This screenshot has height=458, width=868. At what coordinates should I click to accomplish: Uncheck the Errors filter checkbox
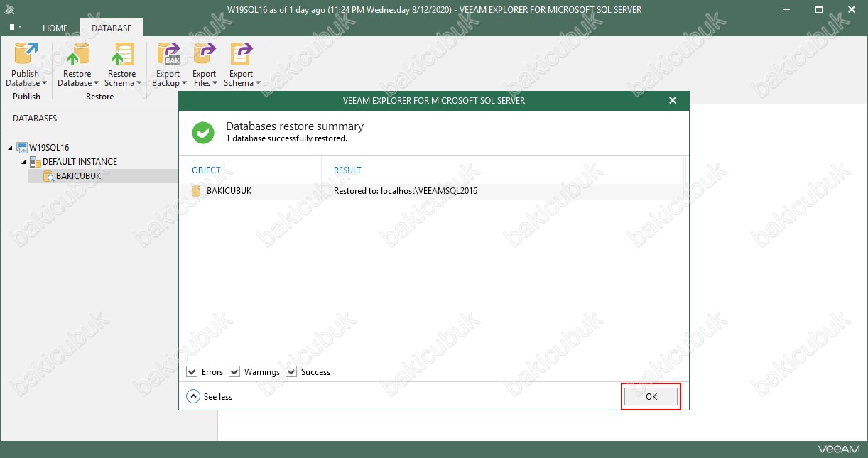pyautogui.click(x=192, y=372)
